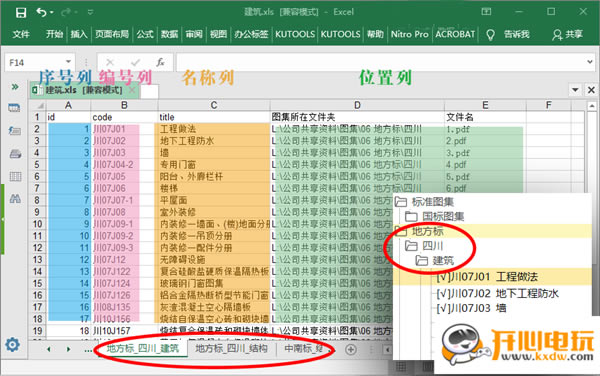Open the settings gear icon in sidebar
The image size is (600, 376).
[x=12, y=345]
